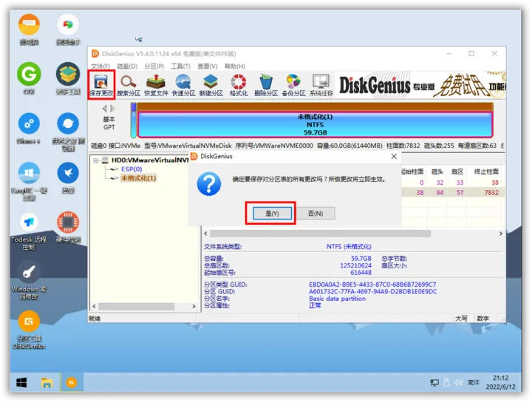
Task: Open the 查看(V) menu
Action: click(208, 67)
